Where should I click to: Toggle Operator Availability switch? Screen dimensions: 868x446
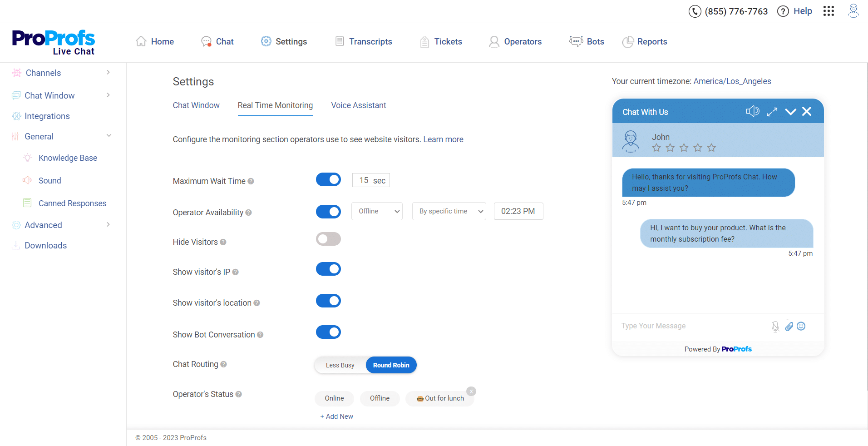click(328, 211)
